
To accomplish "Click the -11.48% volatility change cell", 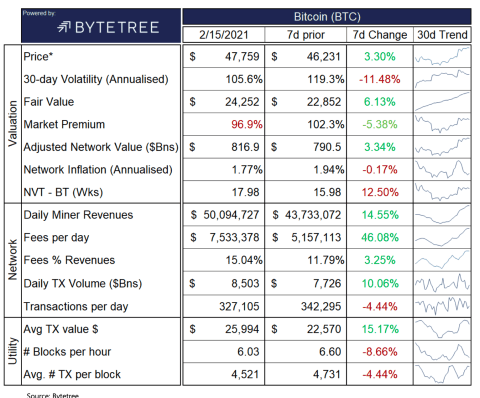I will (380, 79).
